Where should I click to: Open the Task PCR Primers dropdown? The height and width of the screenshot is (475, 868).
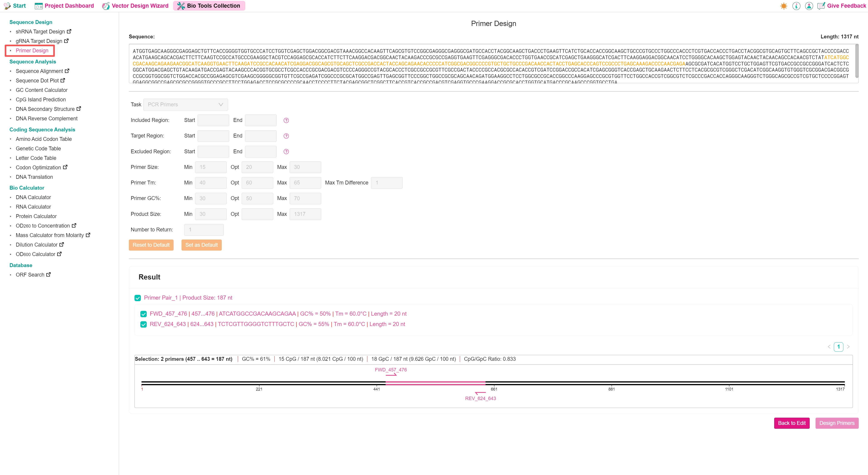[x=185, y=104]
